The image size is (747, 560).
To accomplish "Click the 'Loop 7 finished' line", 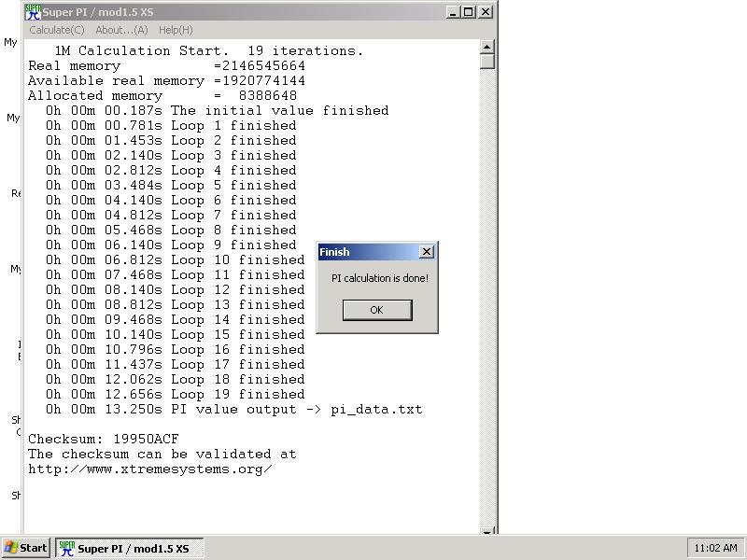I will 171,216.
